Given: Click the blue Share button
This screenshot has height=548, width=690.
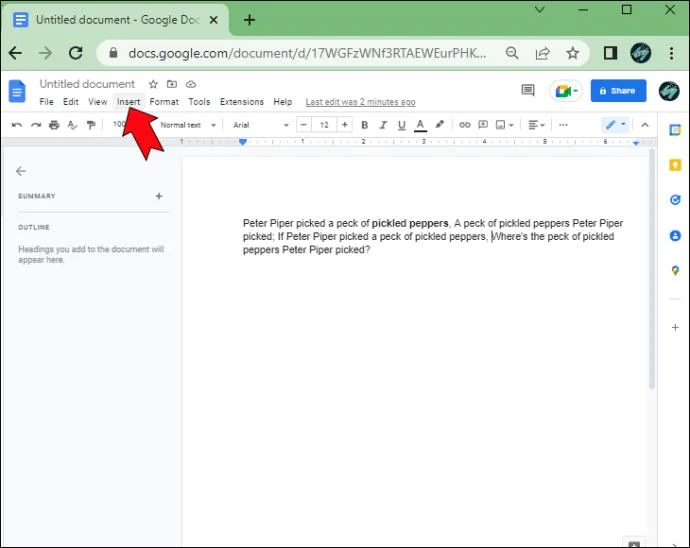Looking at the screenshot, I should click(x=618, y=91).
